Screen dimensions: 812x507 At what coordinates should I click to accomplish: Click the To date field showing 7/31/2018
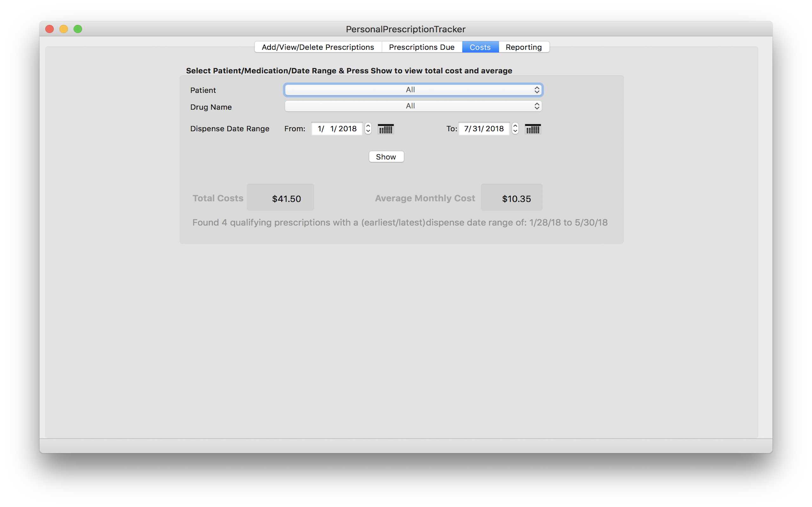coord(483,129)
